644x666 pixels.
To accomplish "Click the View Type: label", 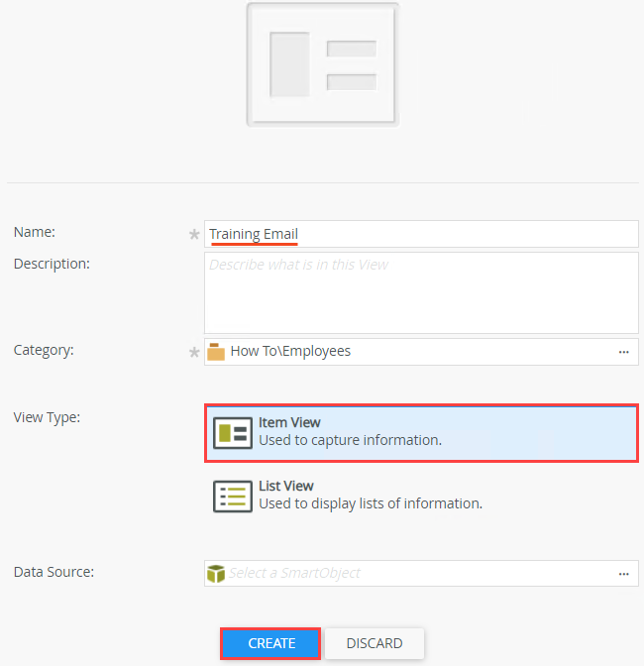I will pyautogui.click(x=47, y=417).
